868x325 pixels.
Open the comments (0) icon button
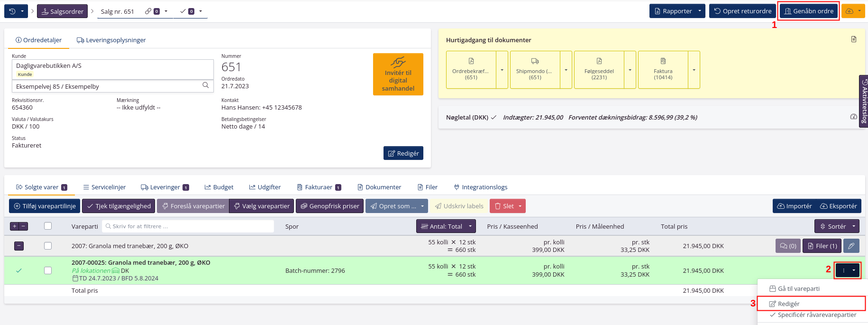coord(788,246)
